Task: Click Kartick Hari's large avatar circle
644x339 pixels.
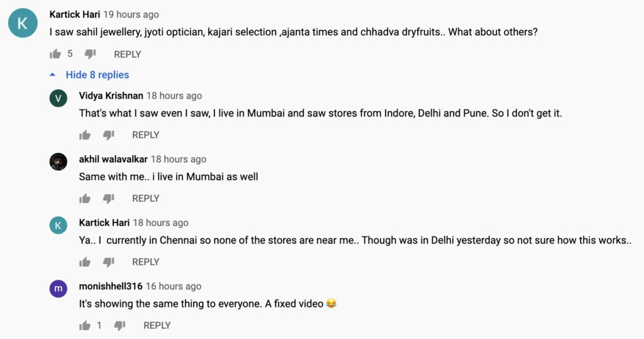Action: point(23,23)
